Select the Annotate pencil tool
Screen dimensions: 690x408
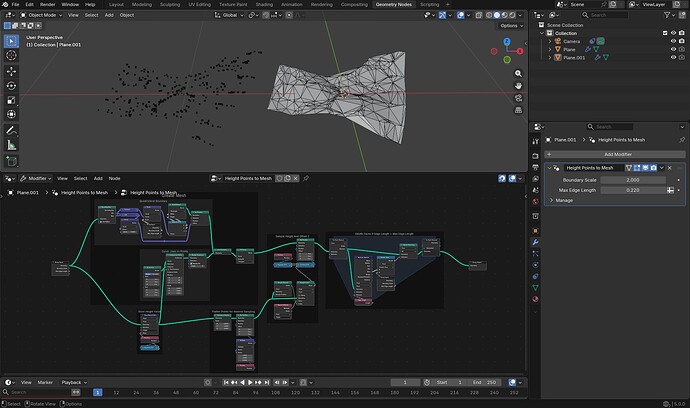(11, 131)
